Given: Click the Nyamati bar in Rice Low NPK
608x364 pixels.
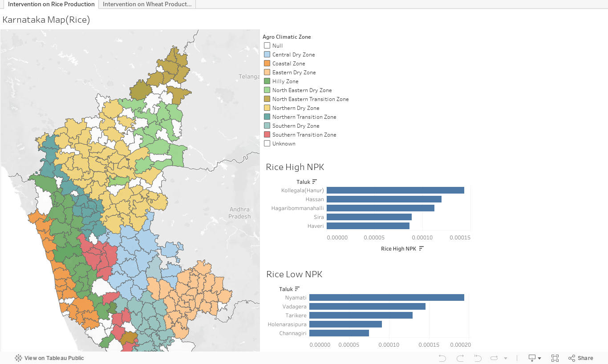Looking at the screenshot, I should click(387, 297).
